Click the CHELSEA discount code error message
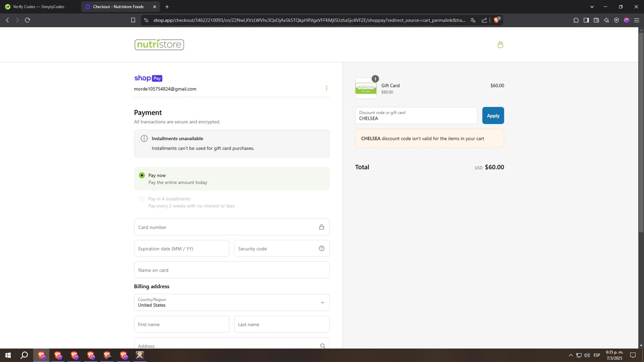 pos(429,139)
